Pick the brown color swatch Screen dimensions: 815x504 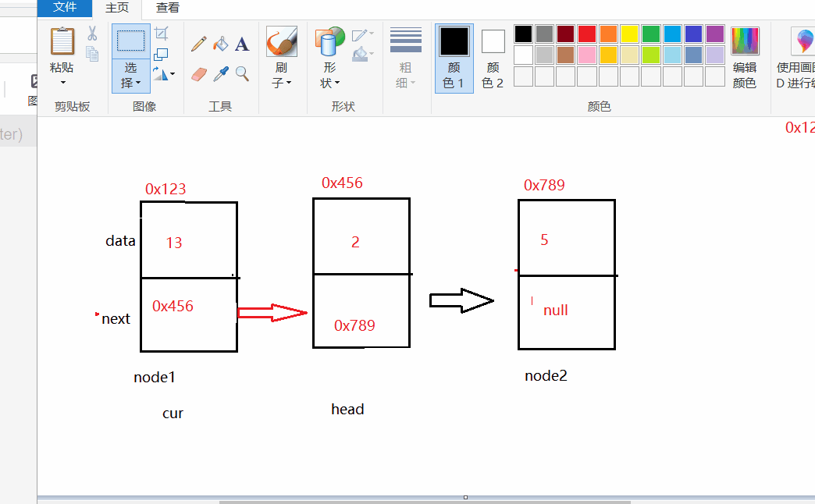pyautogui.click(x=565, y=55)
